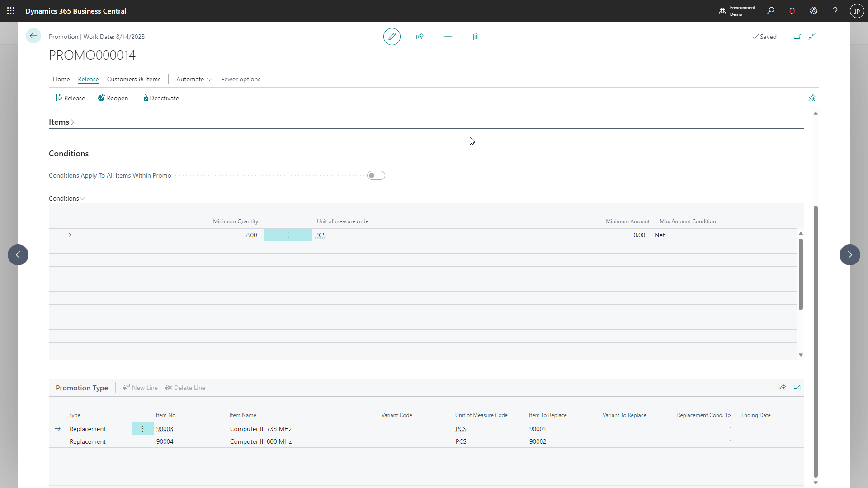This screenshot has width=868, height=488.
Task: Select the Release tab
Action: pos(88,79)
